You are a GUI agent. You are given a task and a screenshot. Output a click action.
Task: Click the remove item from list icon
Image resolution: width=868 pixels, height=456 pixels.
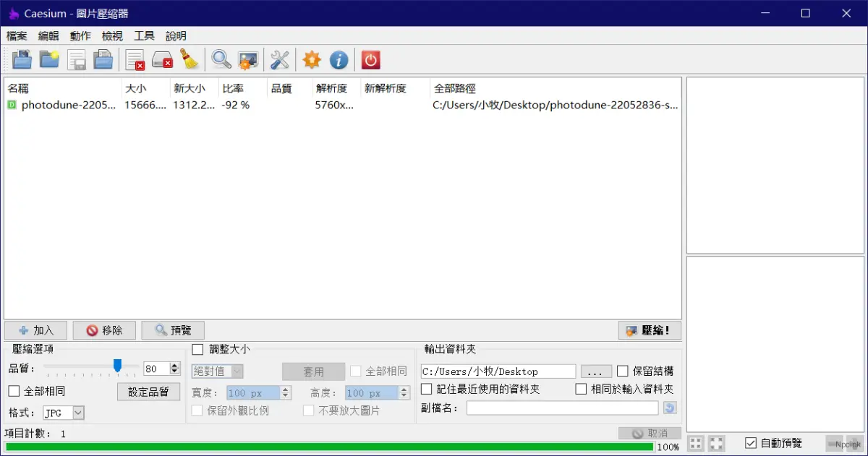point(135,60)
